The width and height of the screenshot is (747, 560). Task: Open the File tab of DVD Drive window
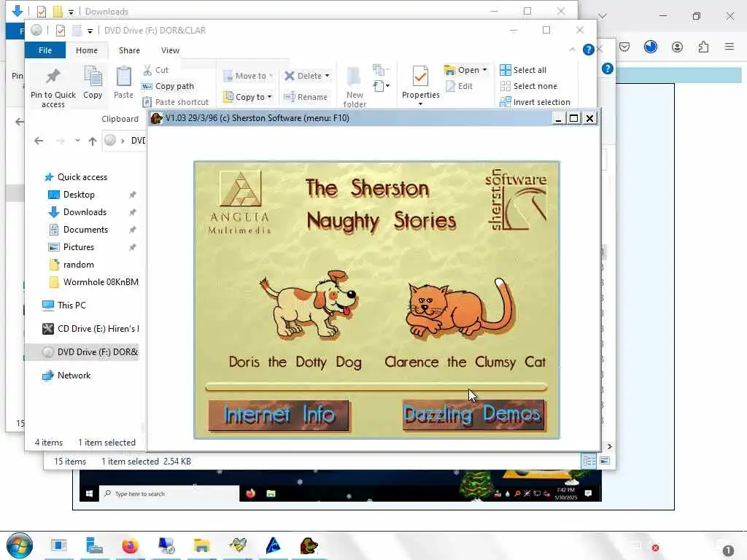45,50
